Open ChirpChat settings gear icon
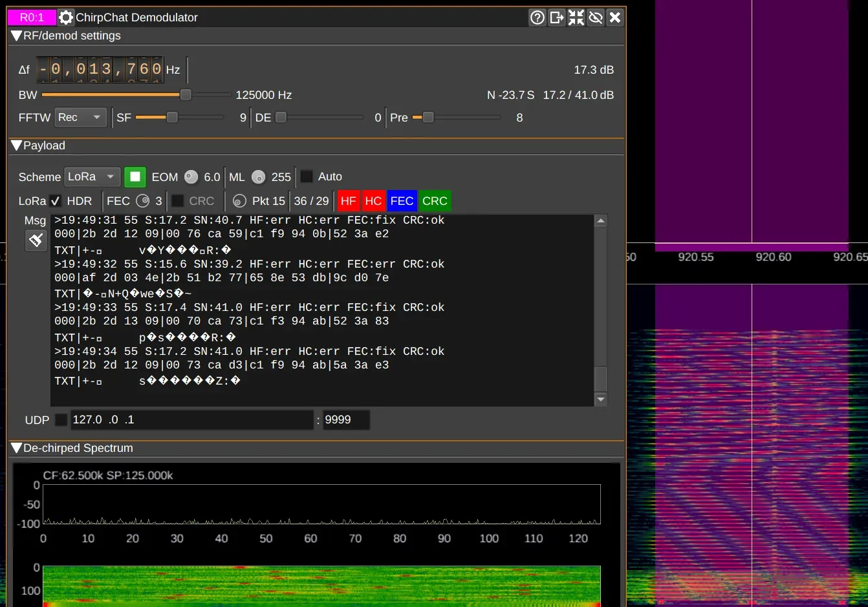868x607 pixels. [66, 17]
